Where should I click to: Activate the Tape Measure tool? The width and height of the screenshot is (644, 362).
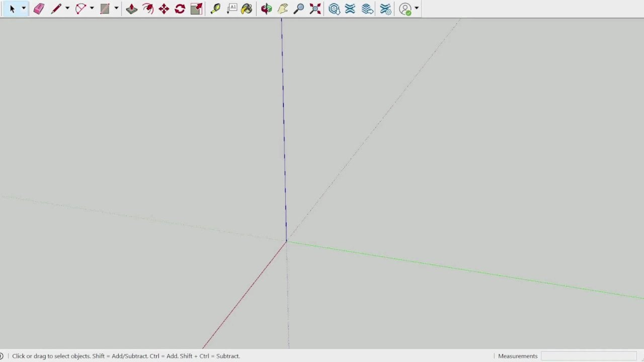(215, 9)
